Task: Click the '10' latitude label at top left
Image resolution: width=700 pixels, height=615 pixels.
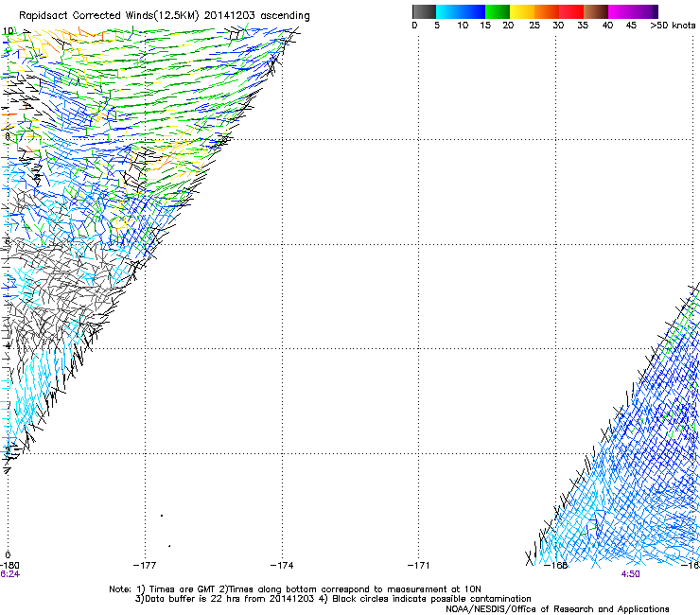Action: 8,31
